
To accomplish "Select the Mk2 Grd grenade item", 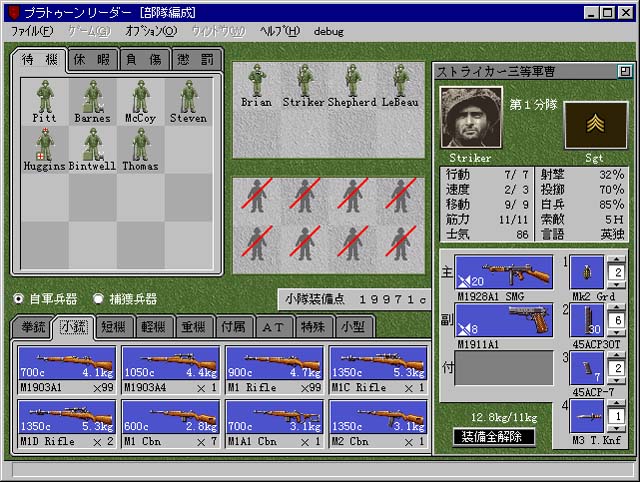I will [587, 272].
